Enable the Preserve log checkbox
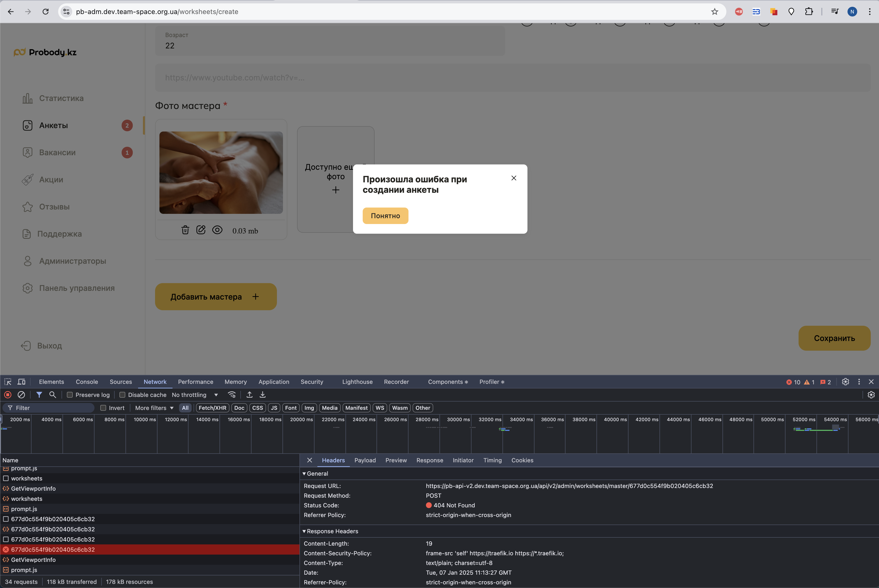This screenshot has width=879, height=588. point(70,395)
